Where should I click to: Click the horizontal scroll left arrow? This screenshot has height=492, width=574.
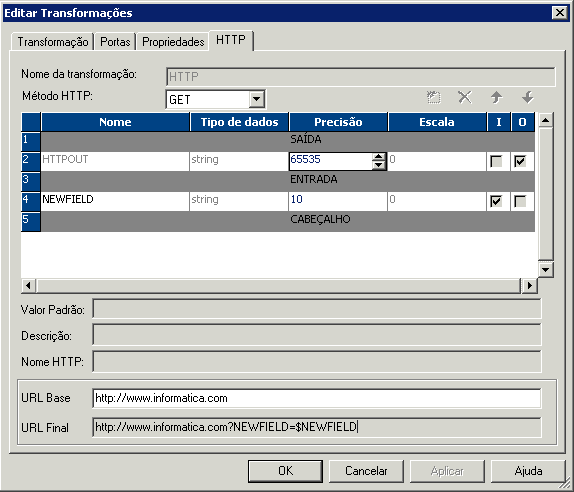click(x=29, y=285)
